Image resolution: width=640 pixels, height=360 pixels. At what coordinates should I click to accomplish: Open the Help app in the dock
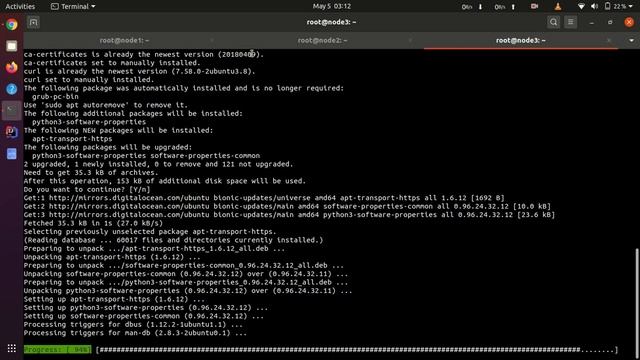[11, 89]
